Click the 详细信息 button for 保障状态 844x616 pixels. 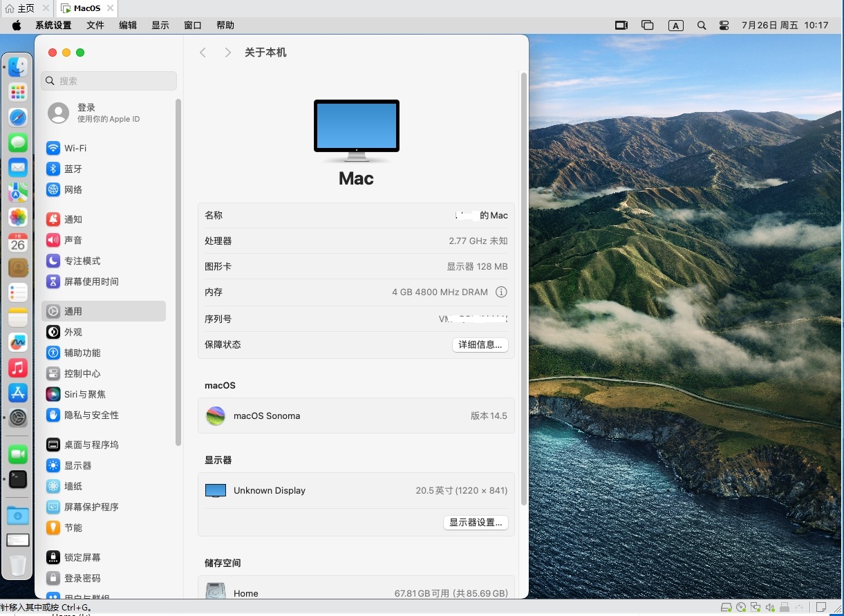pos(480,344)
